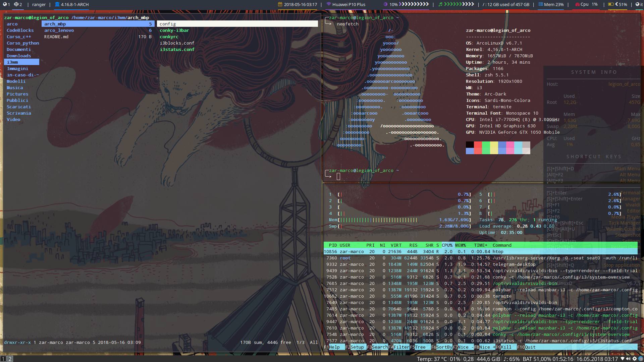Viewport: 644px width, 362px height.
Task: Click the battery icon showing 51%
Action: click(611, 4)
